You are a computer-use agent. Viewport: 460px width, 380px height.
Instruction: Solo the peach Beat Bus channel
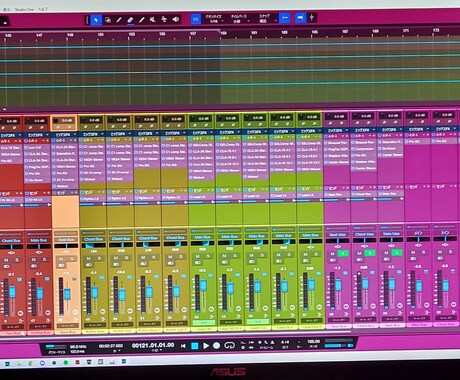pos(71,259)
